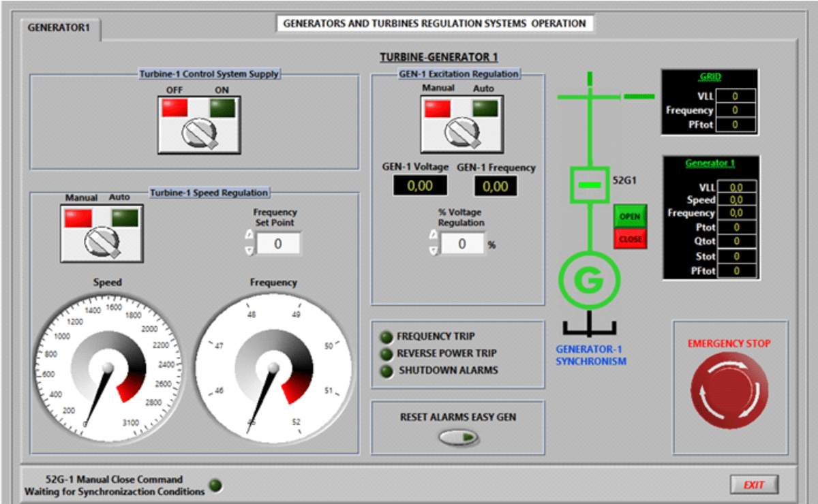Viewport: 818px width, 504px height.
Task: Click the EXIT button
Action: click(x=754, y=485)
